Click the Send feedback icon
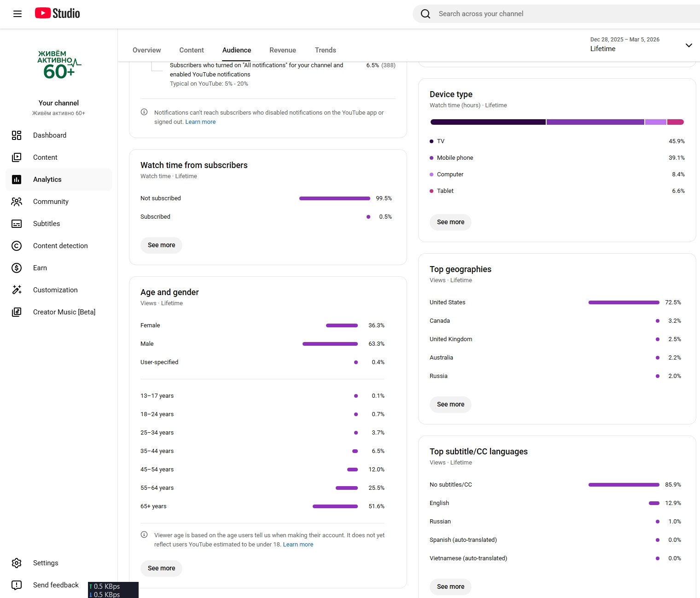 [17, 585]
